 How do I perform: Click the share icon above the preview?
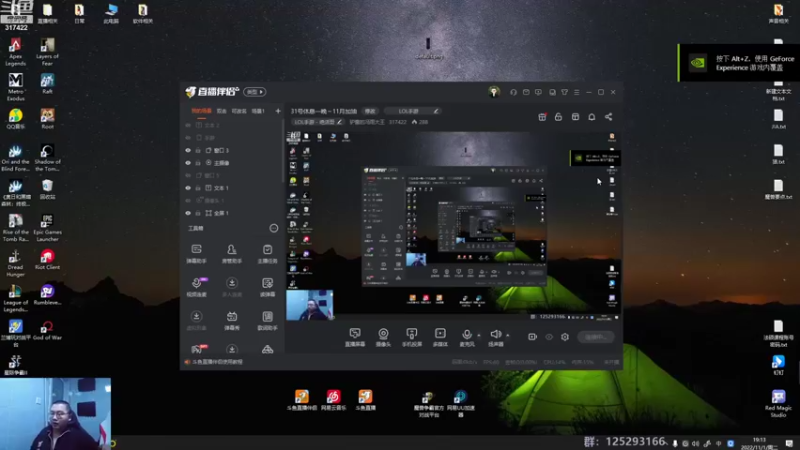pyautogui.click(x=609, y=117)
